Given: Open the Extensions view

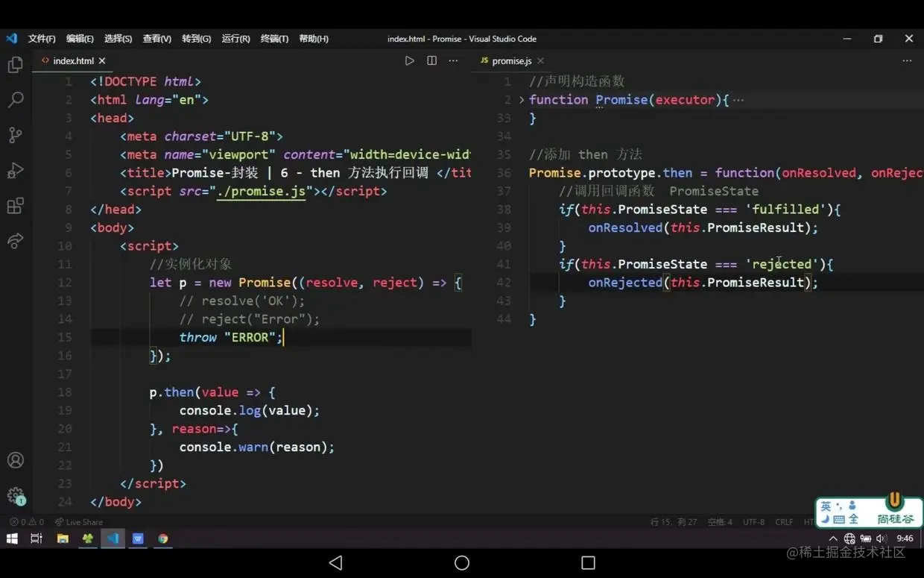Looking at the screenshot, I should tap(15, 206).
